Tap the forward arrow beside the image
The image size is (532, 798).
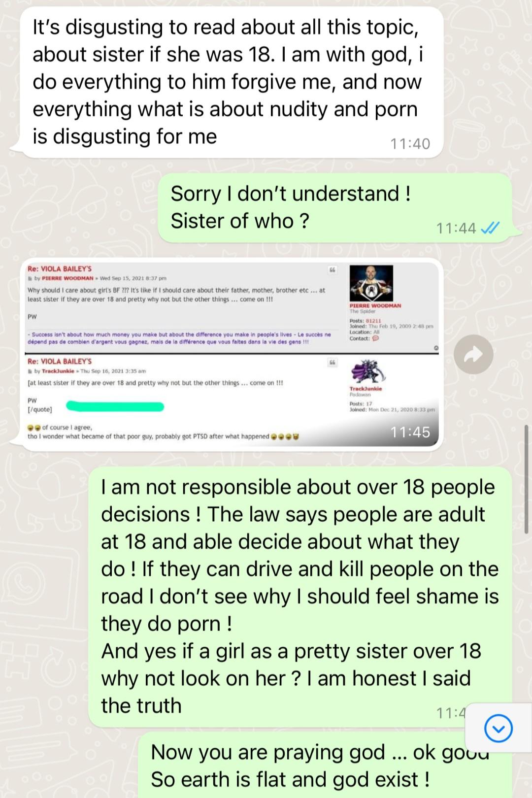(473, 354)
